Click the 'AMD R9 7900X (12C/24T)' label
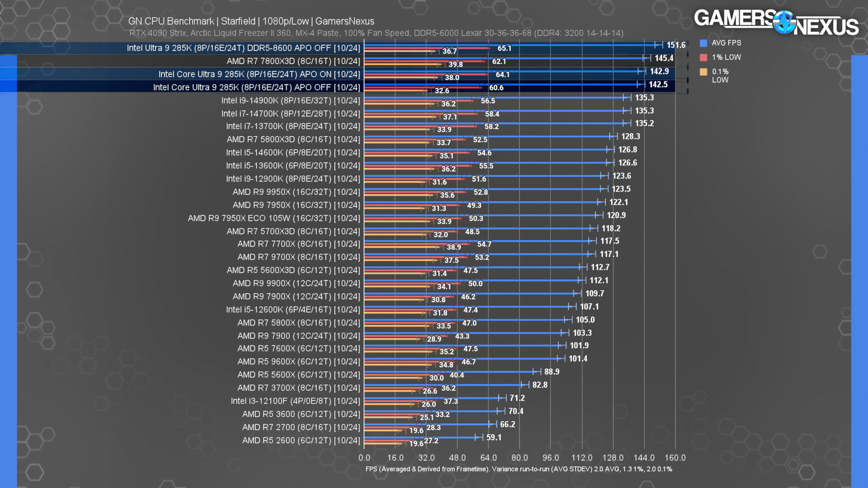This screenshot has width=868, height=488. coord(297,296)
